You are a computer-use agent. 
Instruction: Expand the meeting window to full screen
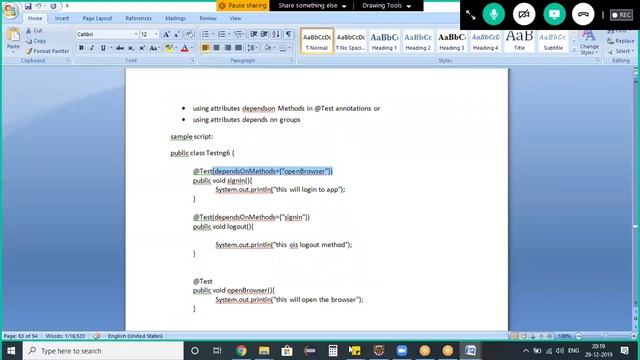pos(471,15)
